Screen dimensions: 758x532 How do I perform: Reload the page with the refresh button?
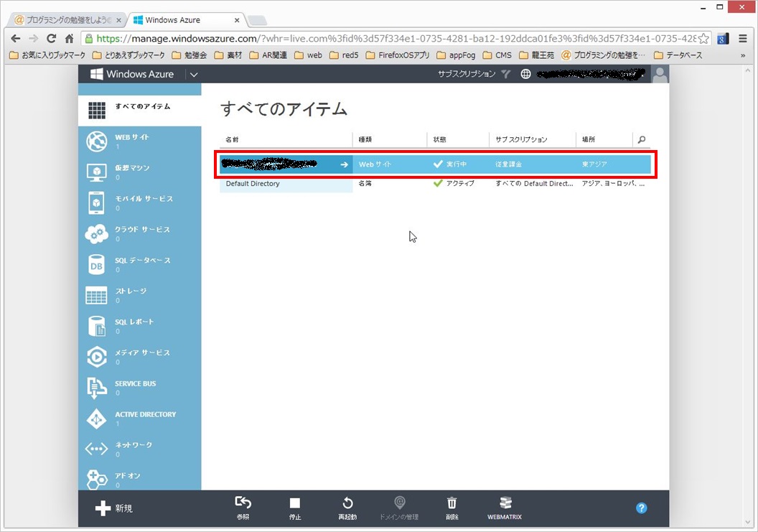(51, 39)
